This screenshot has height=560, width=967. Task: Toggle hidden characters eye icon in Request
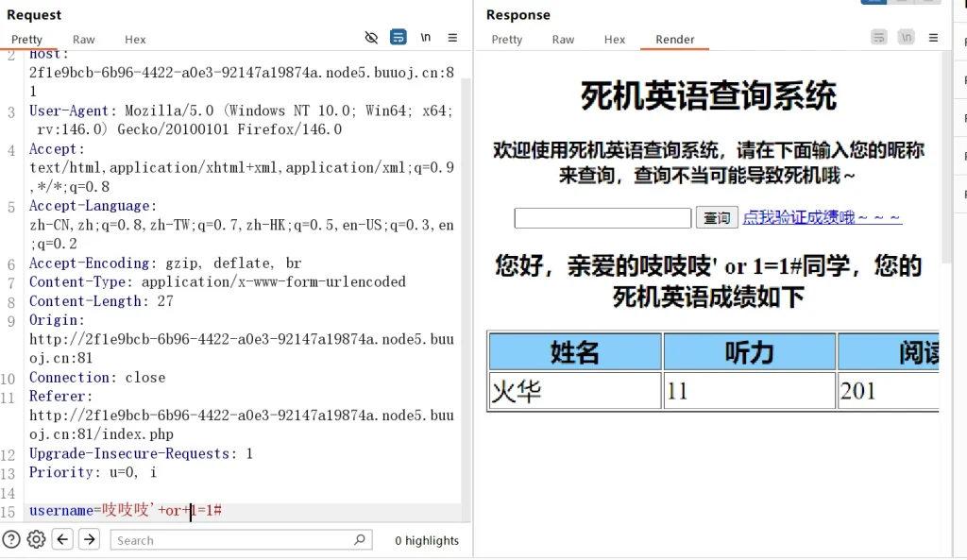[x=371, y=38]
